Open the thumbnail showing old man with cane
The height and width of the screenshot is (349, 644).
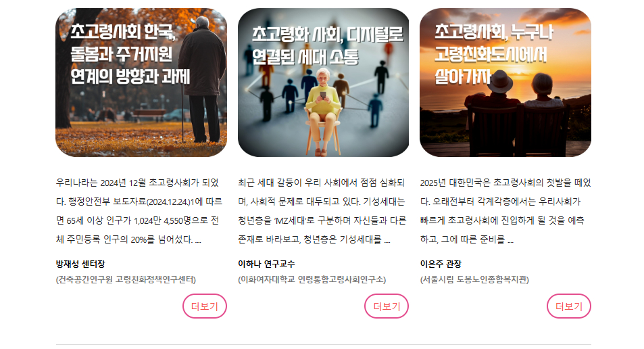tap(141, 83)
